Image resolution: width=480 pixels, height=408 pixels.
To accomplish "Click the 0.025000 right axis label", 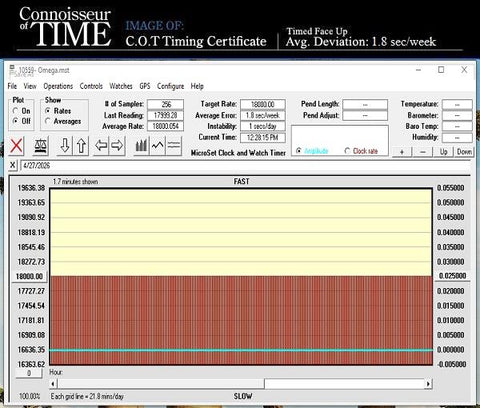I will click(x=452, y=276).
